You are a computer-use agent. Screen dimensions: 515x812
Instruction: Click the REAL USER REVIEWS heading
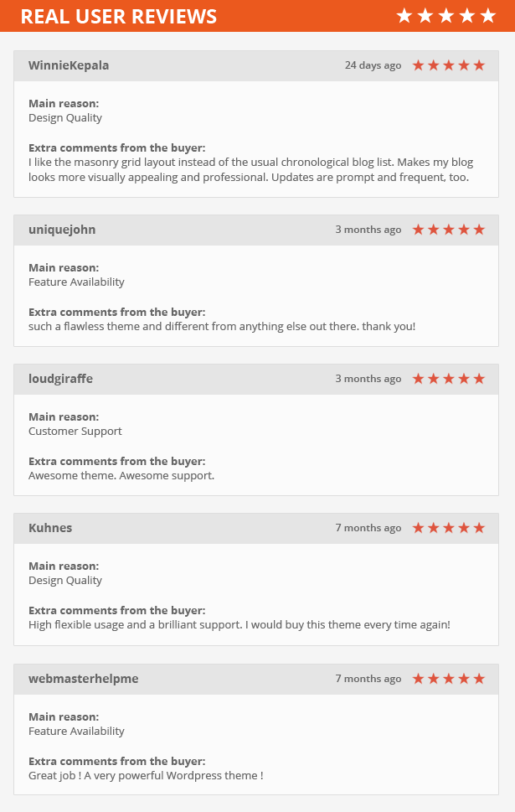[x=119, y=17]
